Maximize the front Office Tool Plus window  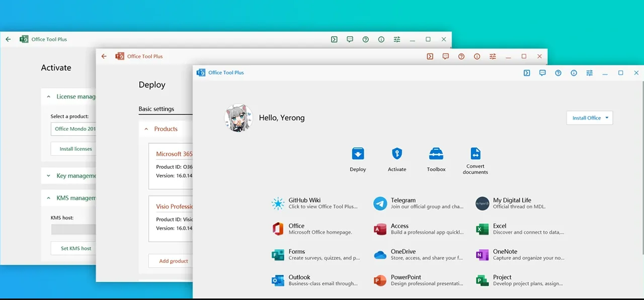620,73
